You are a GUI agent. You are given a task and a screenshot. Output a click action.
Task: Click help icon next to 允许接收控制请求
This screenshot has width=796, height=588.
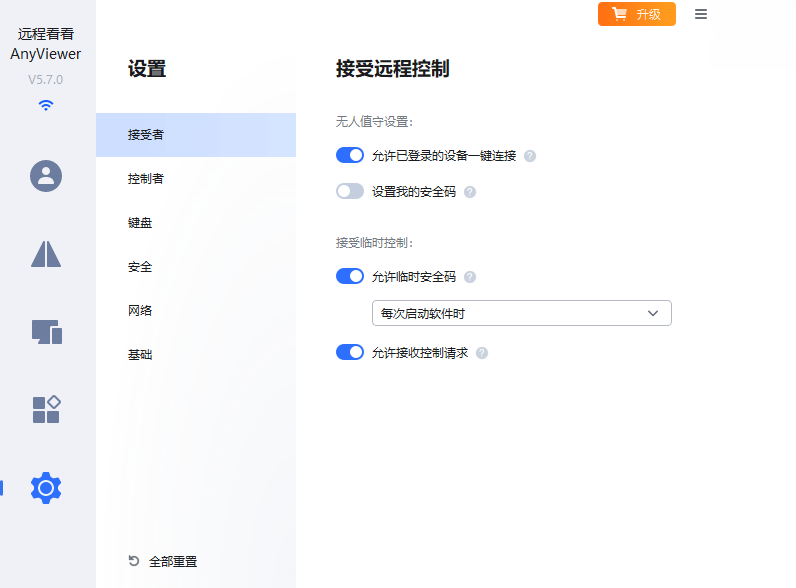pos(482,353)
